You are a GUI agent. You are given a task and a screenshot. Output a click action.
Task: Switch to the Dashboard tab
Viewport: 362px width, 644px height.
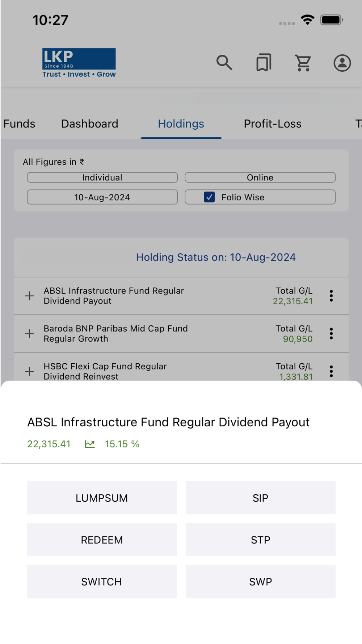click(90, 124)
